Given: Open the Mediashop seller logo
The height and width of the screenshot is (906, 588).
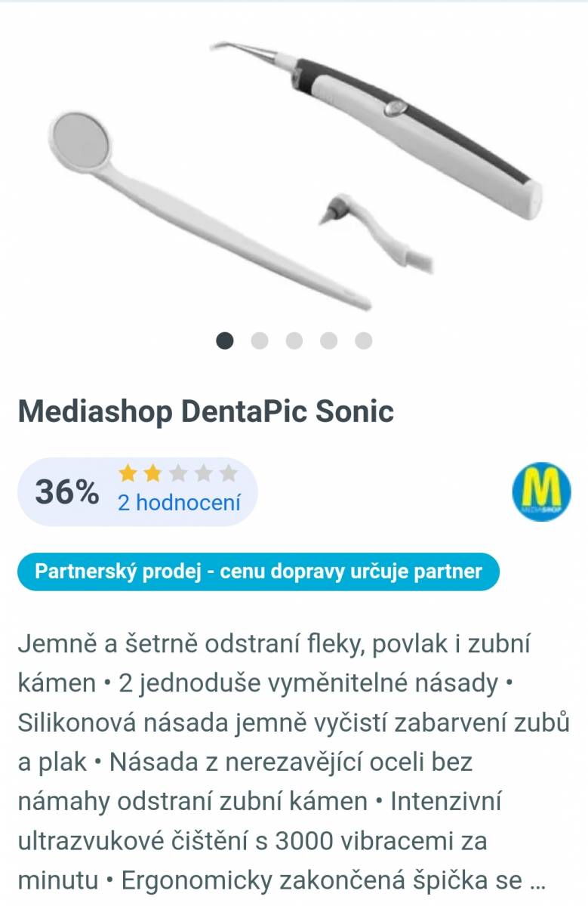Looking at the screenshot, I should pyautogui.click(x=541, y=491).
